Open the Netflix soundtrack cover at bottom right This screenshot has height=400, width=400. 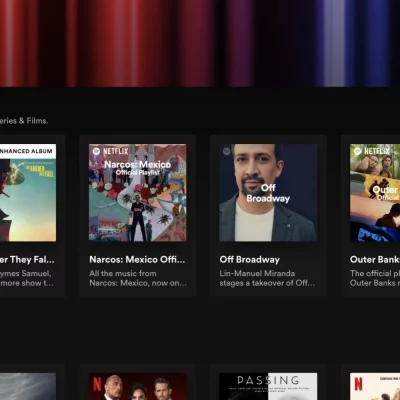375,387
